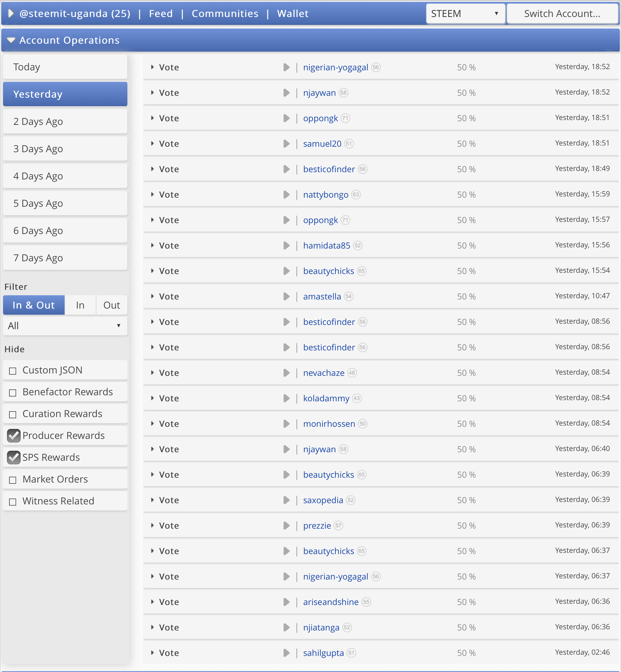The width and height of the screenshot is (621, 672).
Task: Click play icon in nigerian-yogagal 18:52 vote row
Action: pos(286,67)
